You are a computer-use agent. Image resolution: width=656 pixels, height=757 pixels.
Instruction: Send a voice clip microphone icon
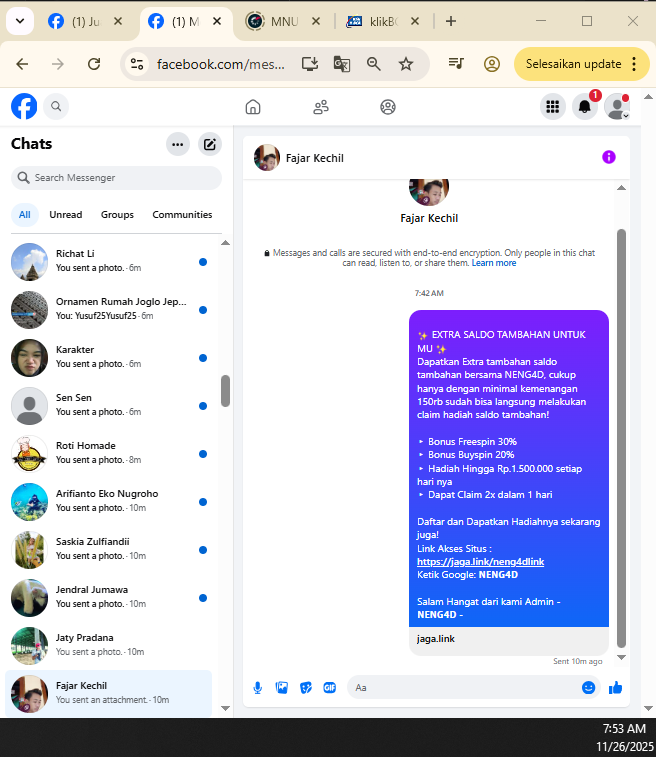coord(258,688)
